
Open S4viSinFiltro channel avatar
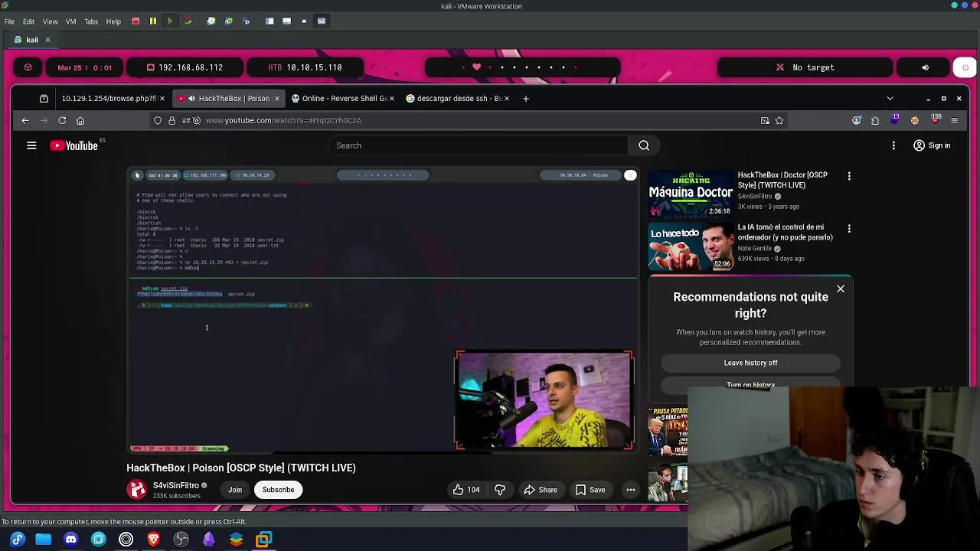137,490
